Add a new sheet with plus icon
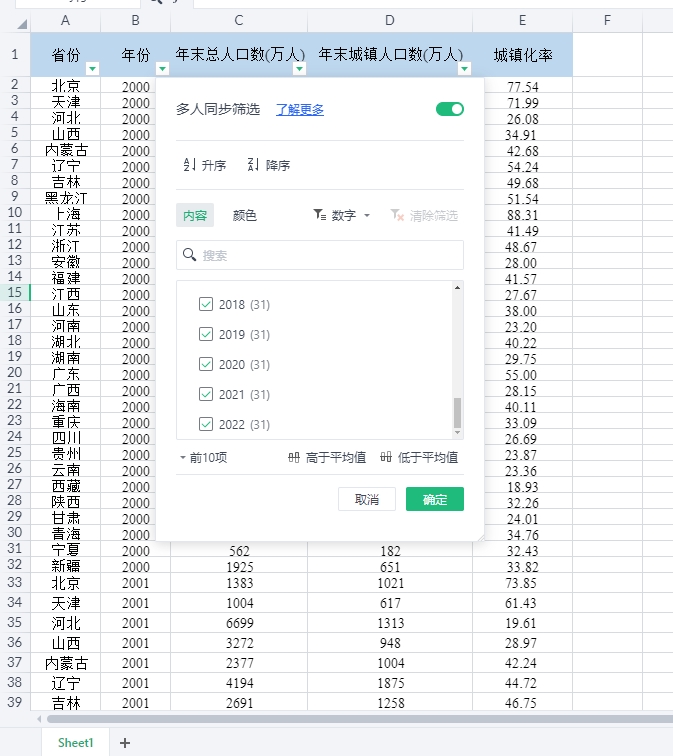 click(x=125, y=743)
